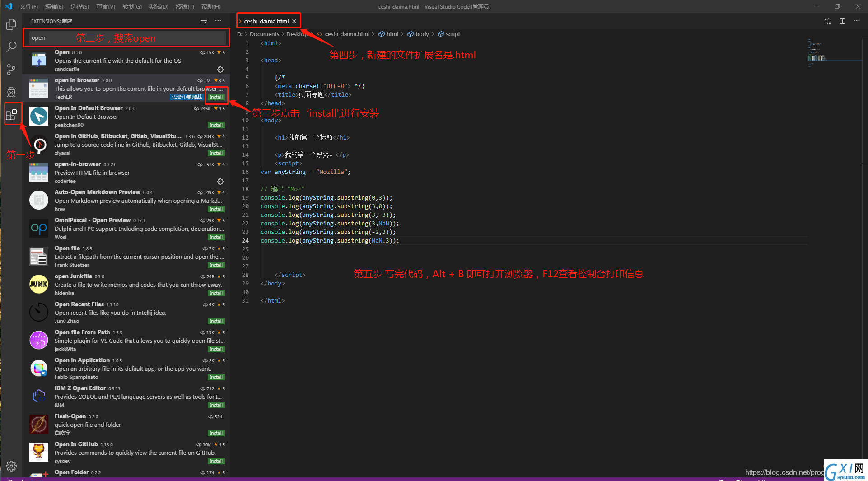Open editor more actions menu
Screen dimensions: 868x481
857,21
